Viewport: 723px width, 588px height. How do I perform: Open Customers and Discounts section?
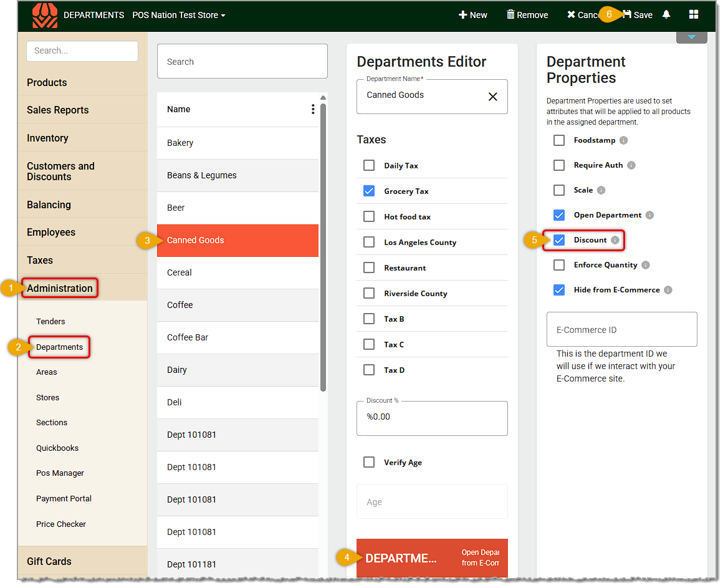tap(82, 171)
